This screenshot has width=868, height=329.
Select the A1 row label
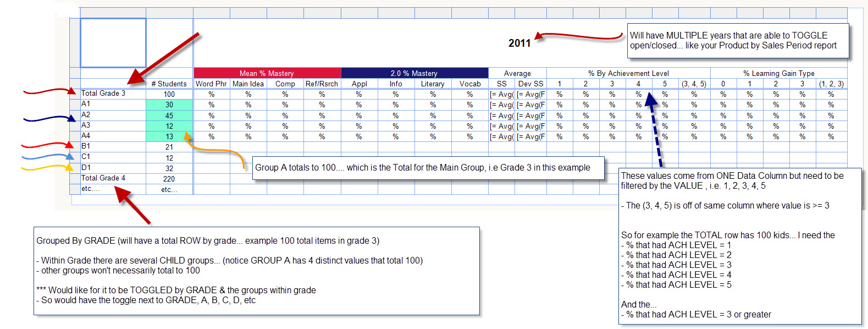(x=113, y=104)
